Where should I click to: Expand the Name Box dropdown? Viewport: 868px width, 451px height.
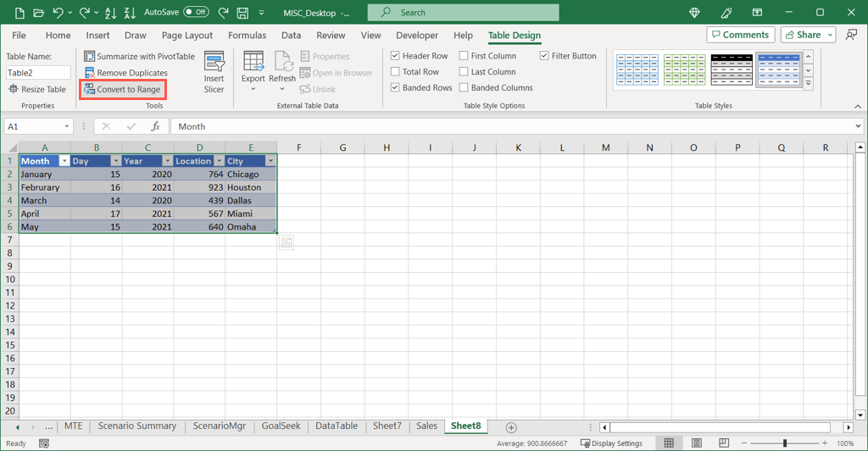[67, 126]
